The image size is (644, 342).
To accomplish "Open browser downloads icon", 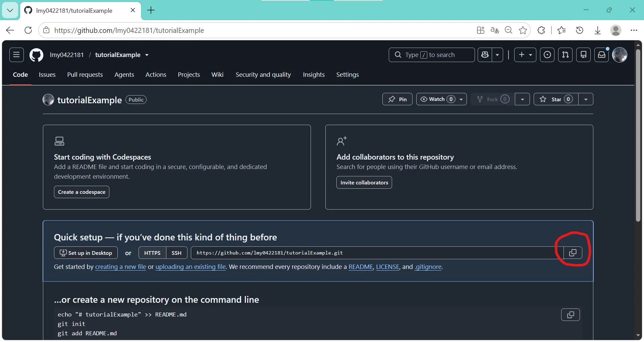I will pos(598,30).
